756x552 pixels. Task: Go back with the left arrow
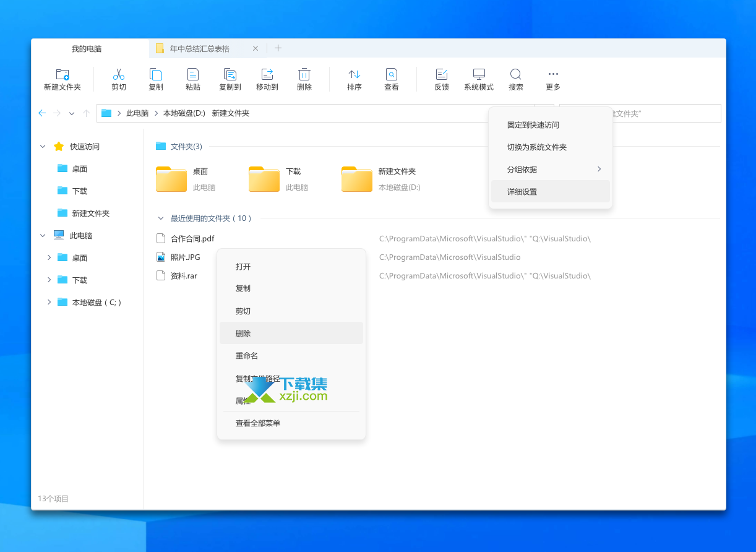[42, 113]
